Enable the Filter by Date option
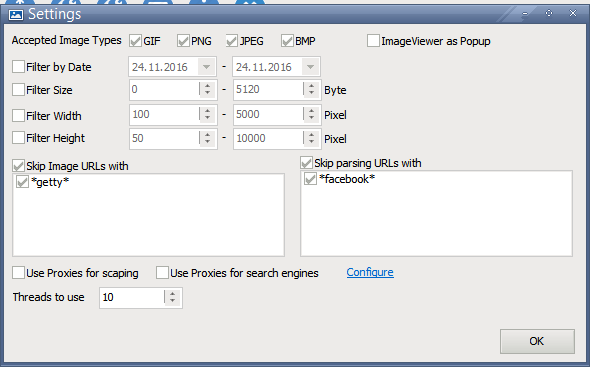The width and height of the screenshot is (590, 367). pyautogui.click(x=18, y=67)
